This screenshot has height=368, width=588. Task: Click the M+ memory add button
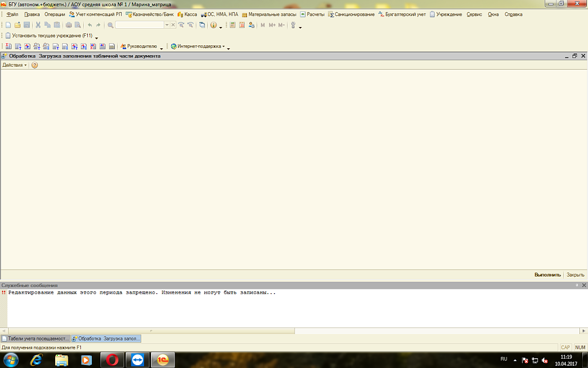(x=272, y=25)
